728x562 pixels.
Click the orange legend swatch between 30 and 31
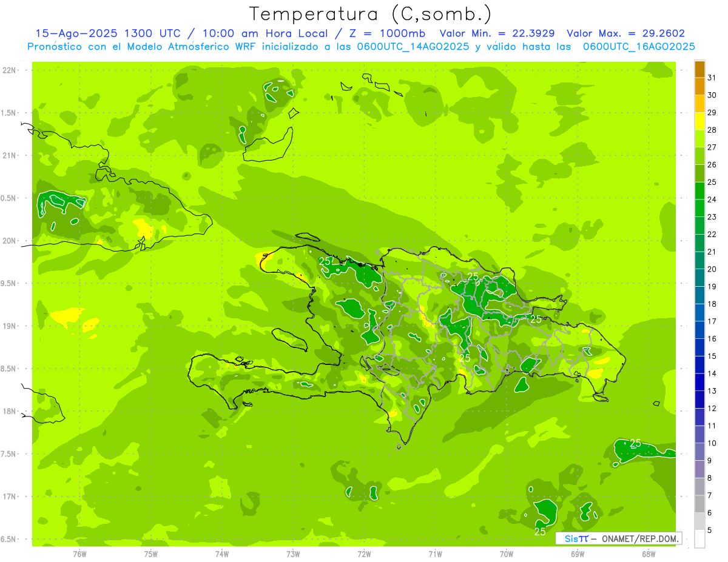coord(699,87)
